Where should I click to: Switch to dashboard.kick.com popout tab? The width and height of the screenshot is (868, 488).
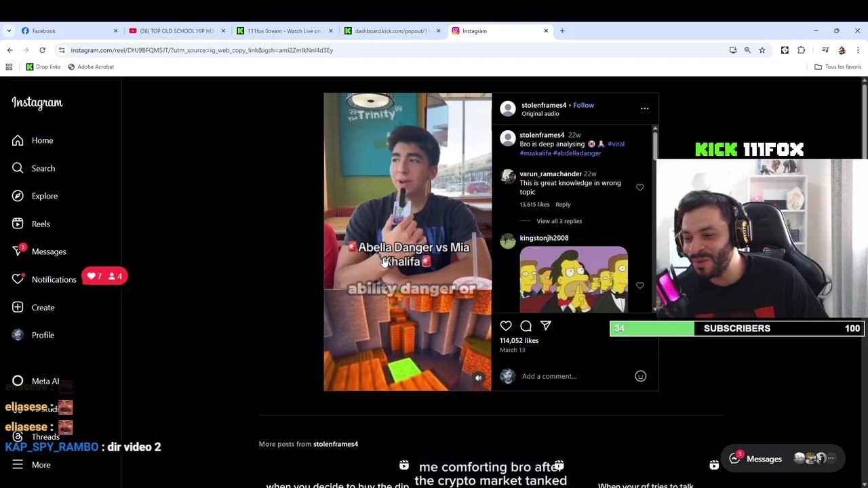click(392, 30)
